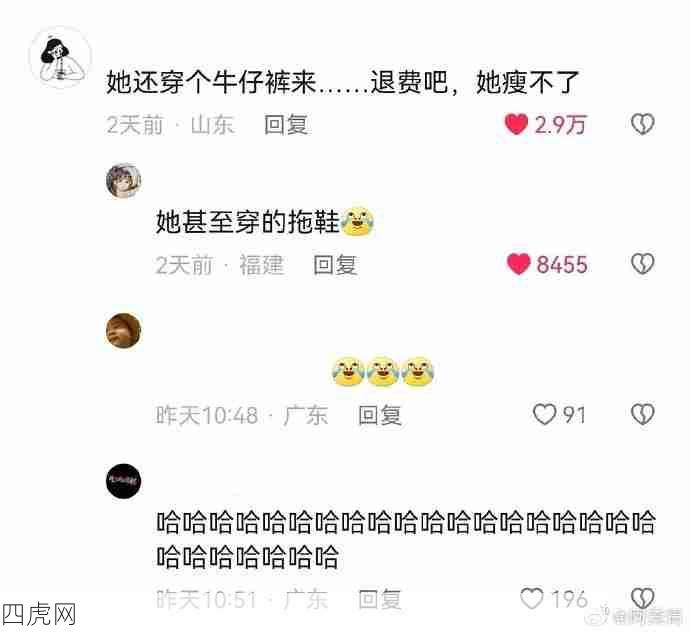
Task: Unlike the 拖鞋 comment with 8455 likes
Action: [518, 264]
